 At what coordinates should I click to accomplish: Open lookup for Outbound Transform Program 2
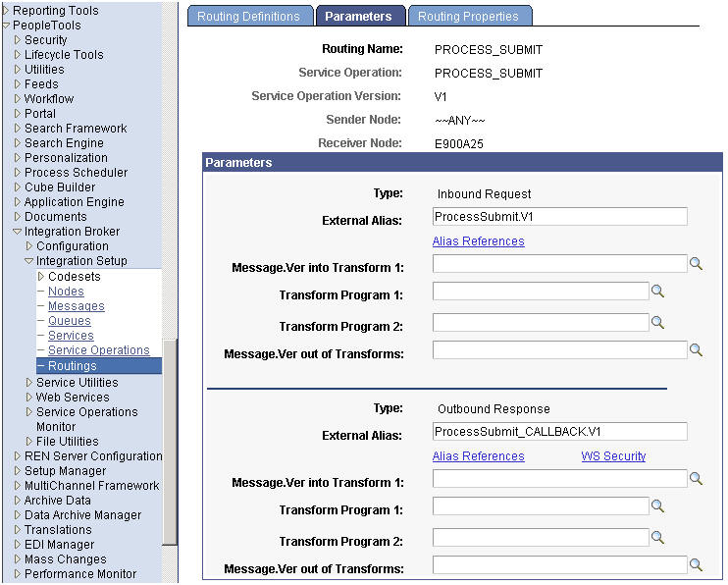point(657,538)
